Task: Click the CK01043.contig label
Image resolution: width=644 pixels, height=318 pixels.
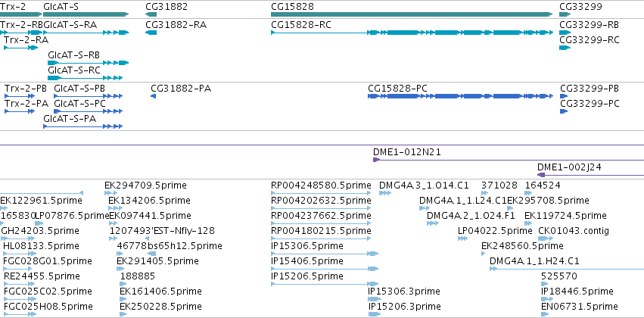Action: 574,231
